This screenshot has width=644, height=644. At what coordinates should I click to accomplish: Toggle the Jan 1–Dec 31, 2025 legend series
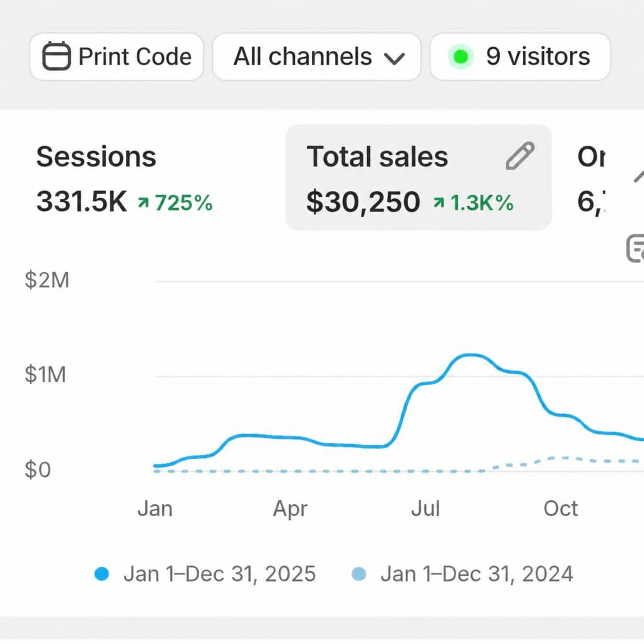click(x=205, y=574)
